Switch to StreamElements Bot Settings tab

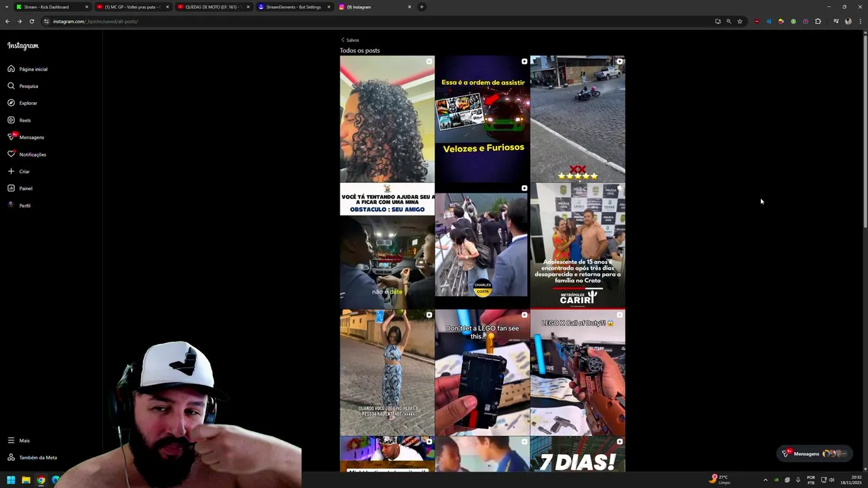tap(293, 7)
